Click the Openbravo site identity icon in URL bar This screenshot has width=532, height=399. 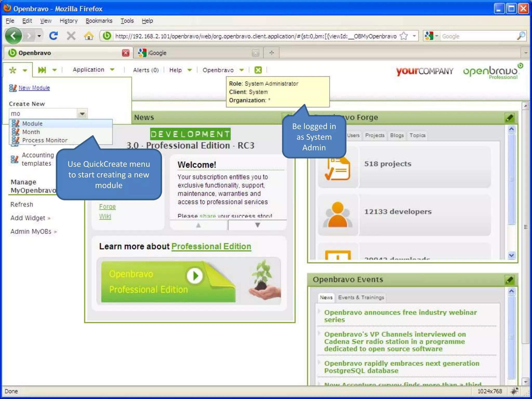tap(107, 36)
